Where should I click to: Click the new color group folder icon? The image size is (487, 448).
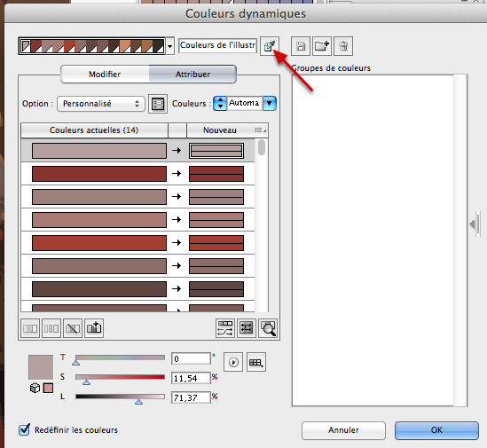tap(322, 46)
